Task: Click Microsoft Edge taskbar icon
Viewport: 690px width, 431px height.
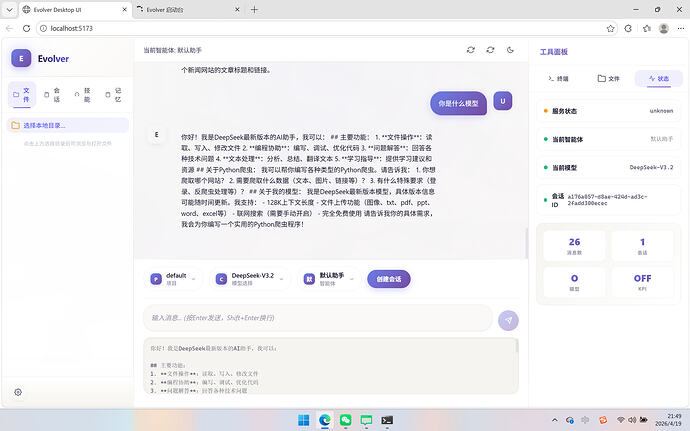Action: [x=325, y=420]
